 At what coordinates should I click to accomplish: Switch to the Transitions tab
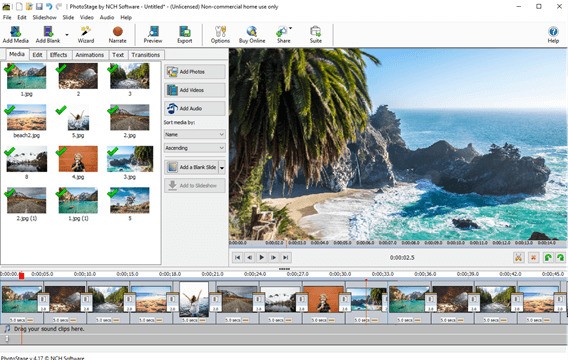146,55
